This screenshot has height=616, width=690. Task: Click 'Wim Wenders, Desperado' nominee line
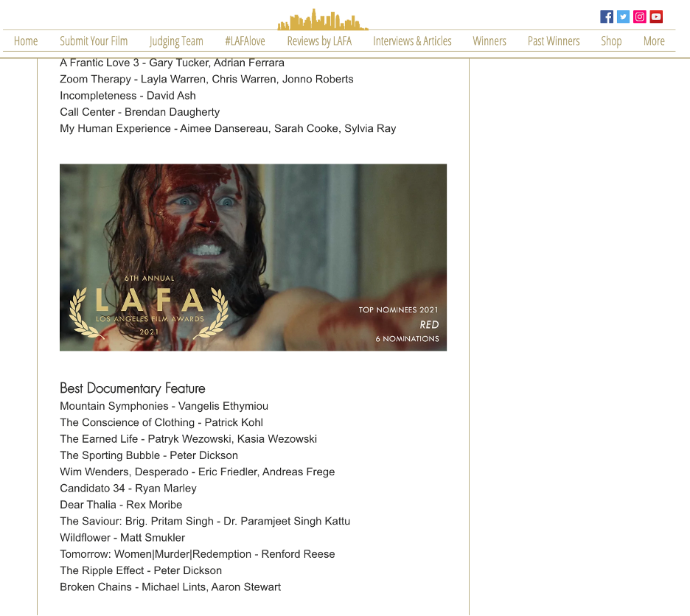pos(197,472)
